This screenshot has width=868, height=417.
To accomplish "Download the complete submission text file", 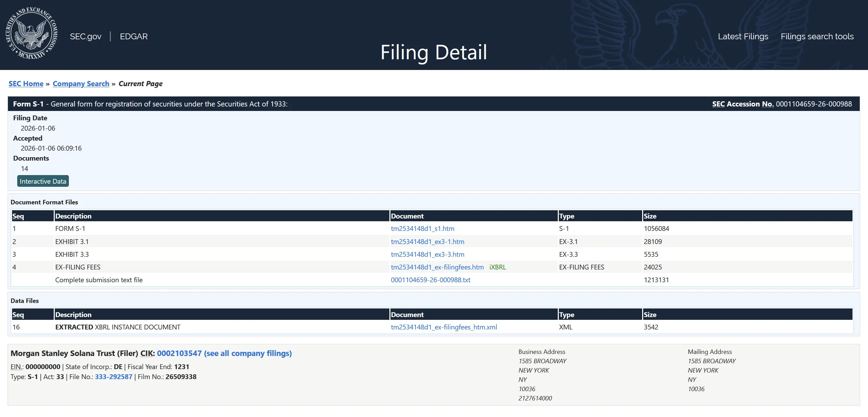I will tap(431, 280).
